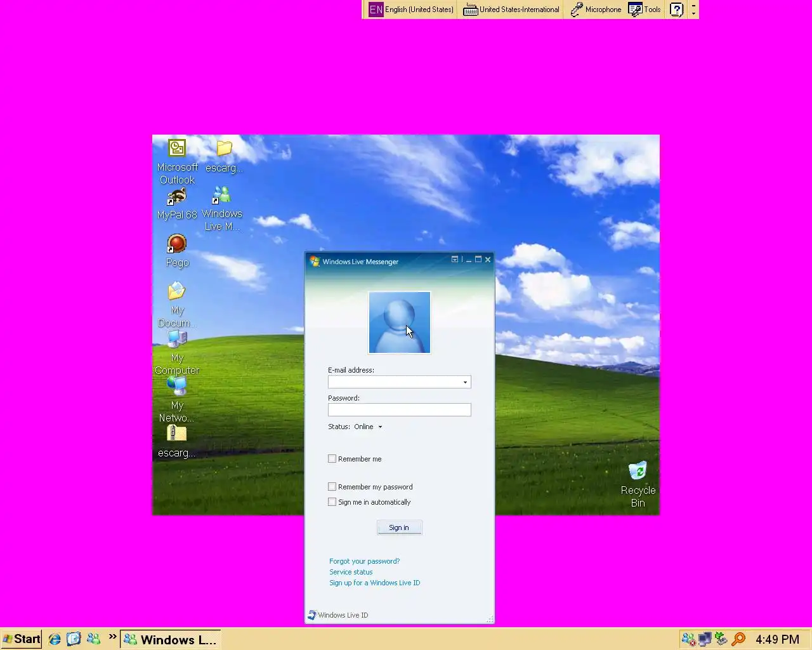Launch Messenger from the Quick Launch bar
Viewport: 812px width, 650px height.
point(93,639)
